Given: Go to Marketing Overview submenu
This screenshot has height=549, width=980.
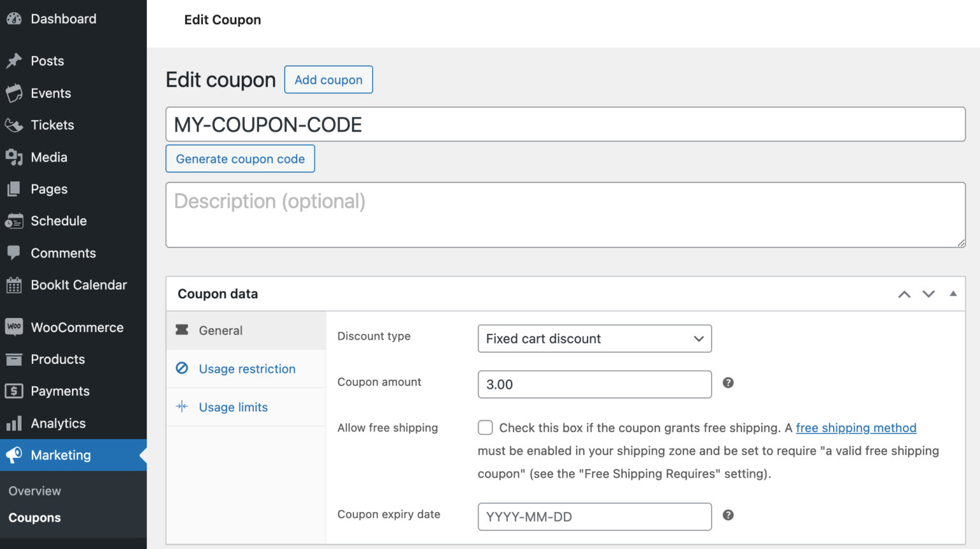Looking at the screenshot, I should coord(34,491).
